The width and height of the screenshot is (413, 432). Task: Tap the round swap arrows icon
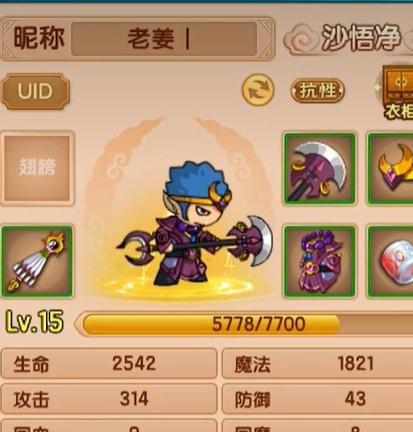pyautogui.click(x=258, y=90)
